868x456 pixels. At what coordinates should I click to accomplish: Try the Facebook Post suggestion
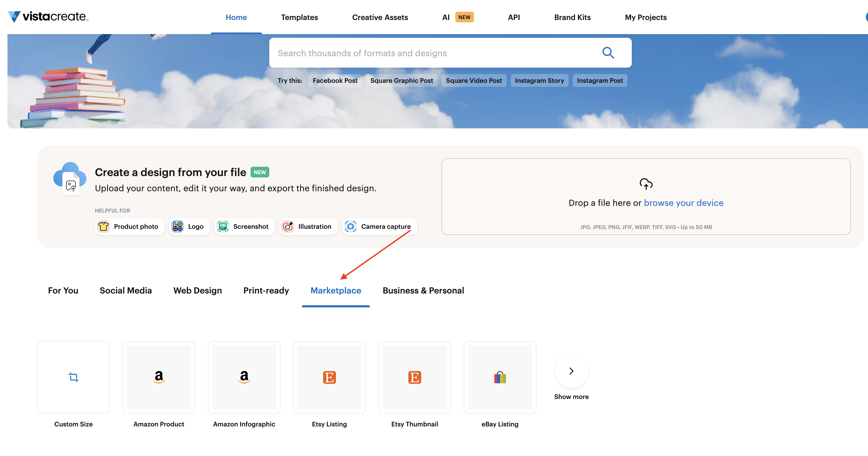(335, 80)
